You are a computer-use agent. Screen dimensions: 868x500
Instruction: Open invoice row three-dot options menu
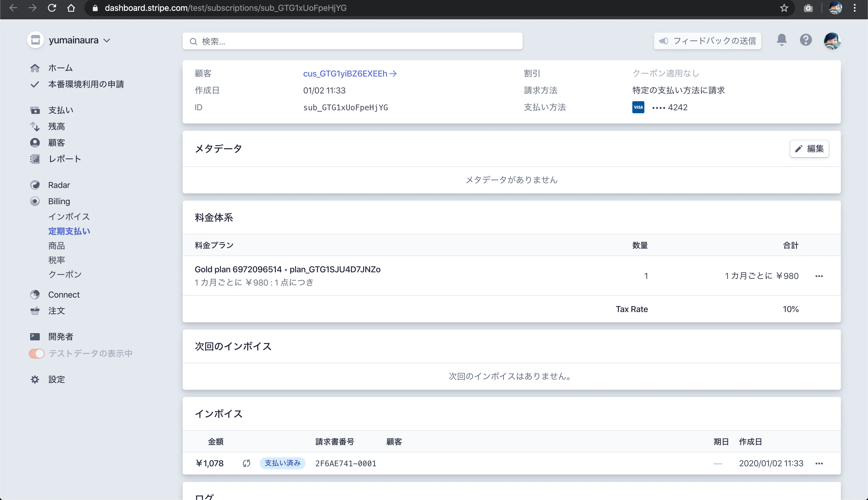point(819,464)
